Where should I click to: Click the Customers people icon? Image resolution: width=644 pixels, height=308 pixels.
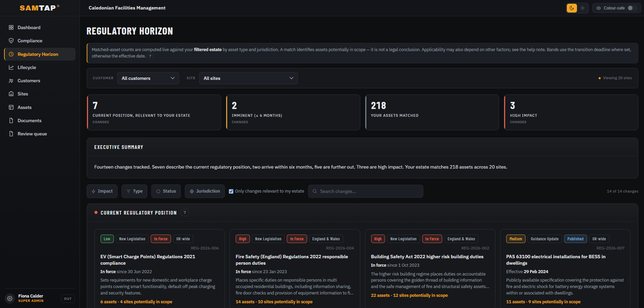11,81
